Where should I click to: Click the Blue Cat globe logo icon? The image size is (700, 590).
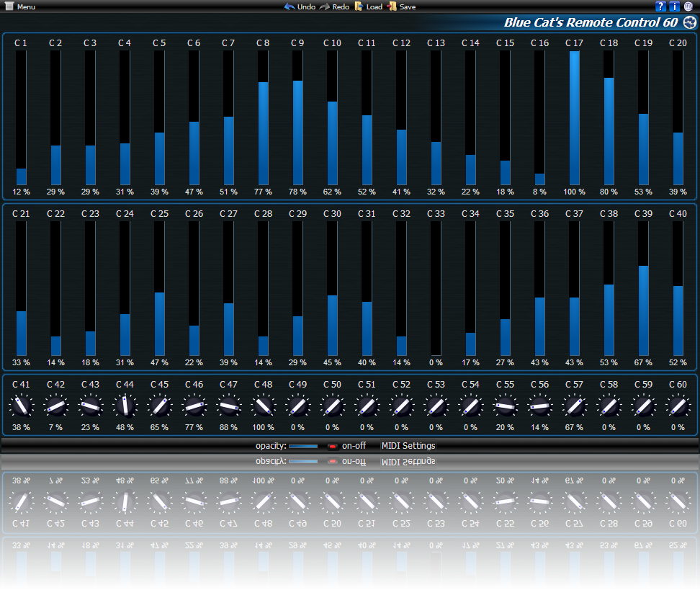690,22
